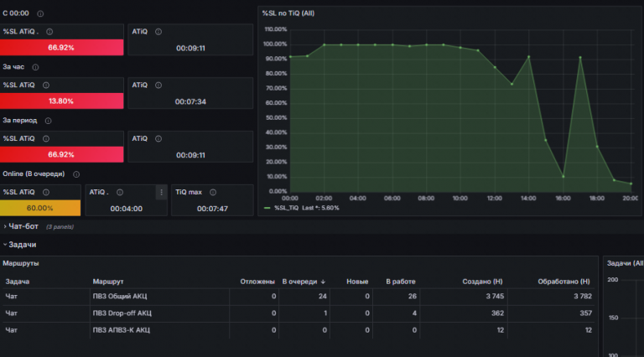
Task: Click info icon of ATiQ under За период
Action: (158, 139)
